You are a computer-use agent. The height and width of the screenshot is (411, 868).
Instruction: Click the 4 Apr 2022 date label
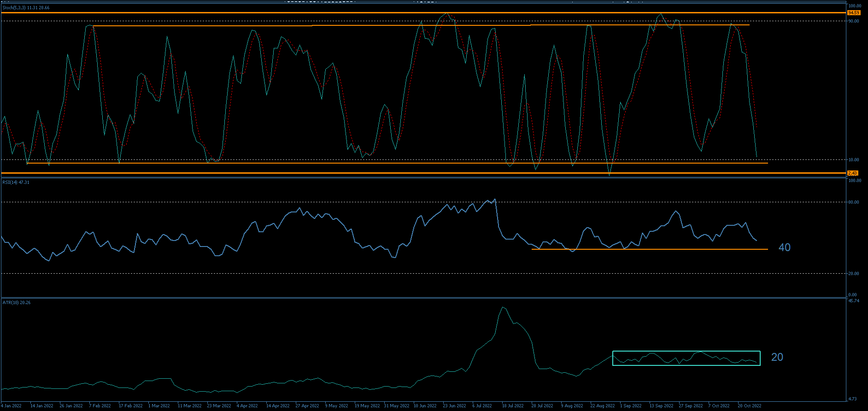coord(247,406)
